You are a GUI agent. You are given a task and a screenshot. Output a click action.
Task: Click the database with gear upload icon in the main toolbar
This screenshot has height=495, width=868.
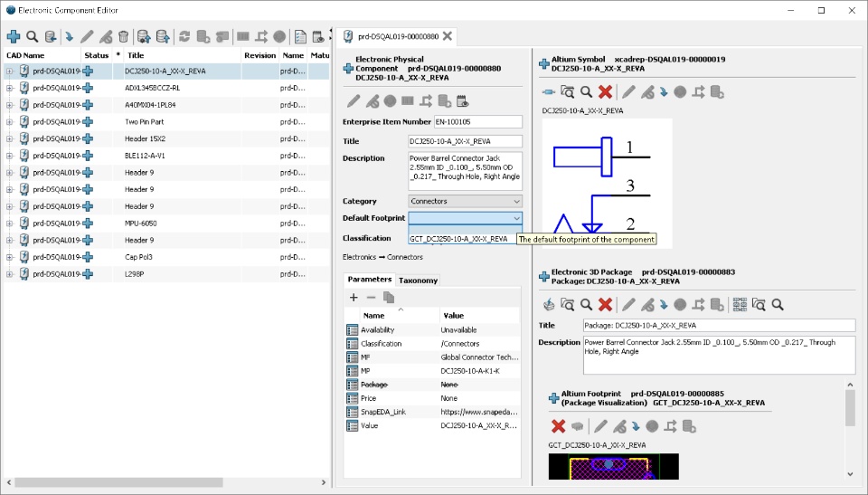pos(144,36)
